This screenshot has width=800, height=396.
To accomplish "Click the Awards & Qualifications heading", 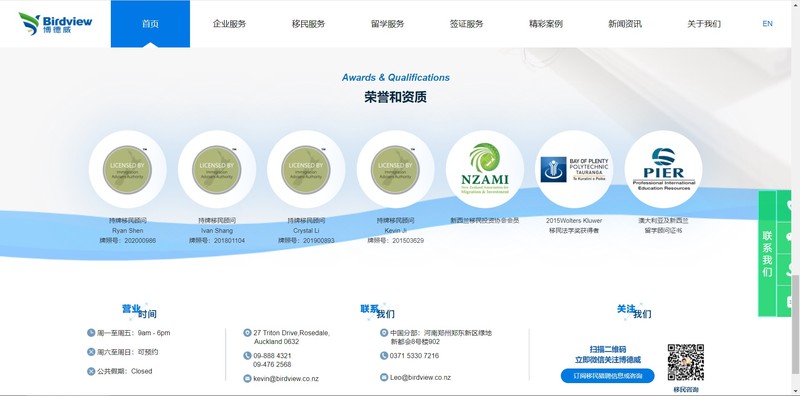I will pos(395,78).
